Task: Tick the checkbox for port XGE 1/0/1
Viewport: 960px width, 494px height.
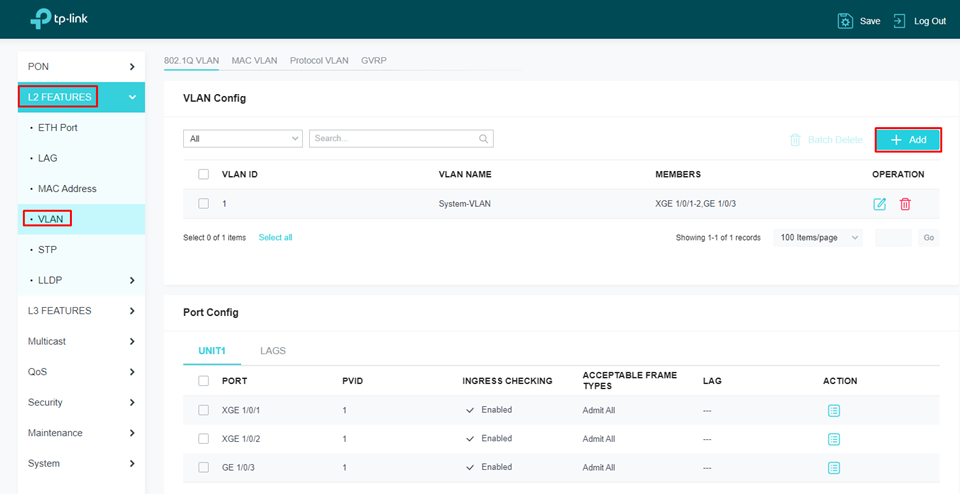Action: [x=204, y=411]
